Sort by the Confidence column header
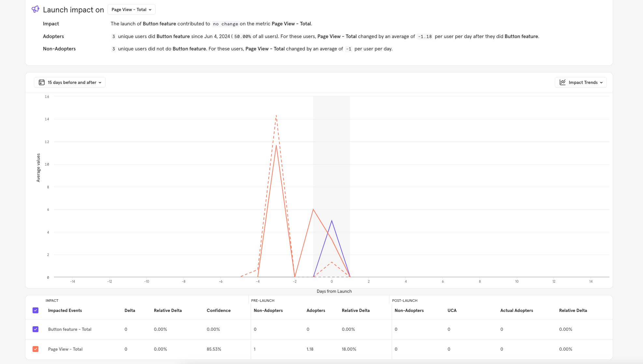 218,310
